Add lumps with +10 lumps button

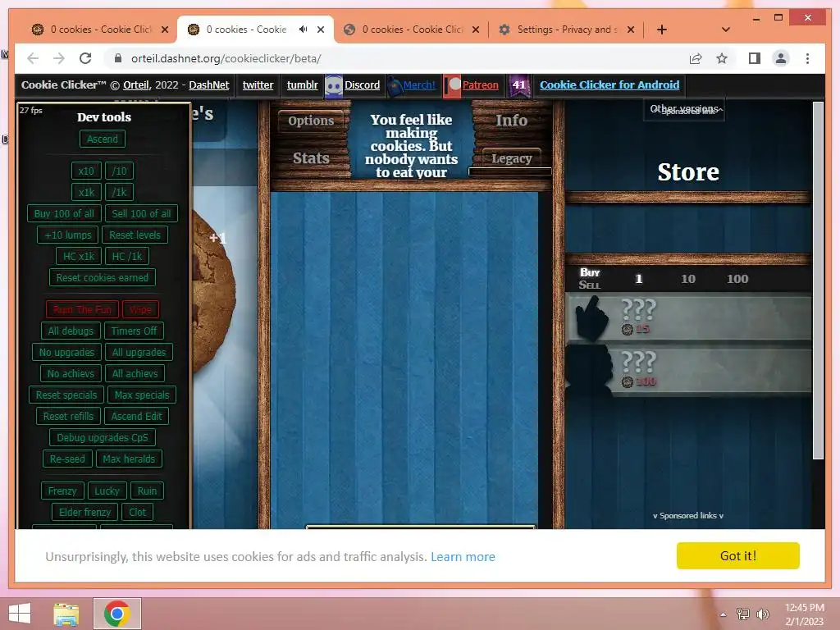[68, 235]
